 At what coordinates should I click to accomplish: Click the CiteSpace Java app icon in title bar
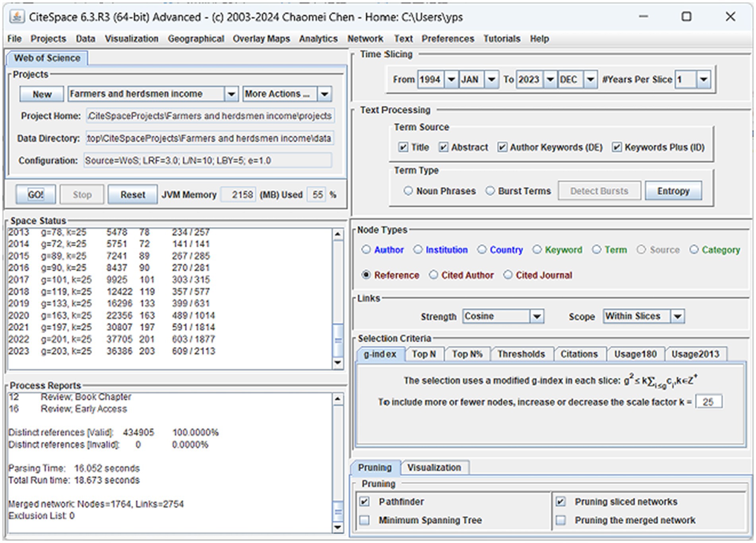[x=17, y=17]
